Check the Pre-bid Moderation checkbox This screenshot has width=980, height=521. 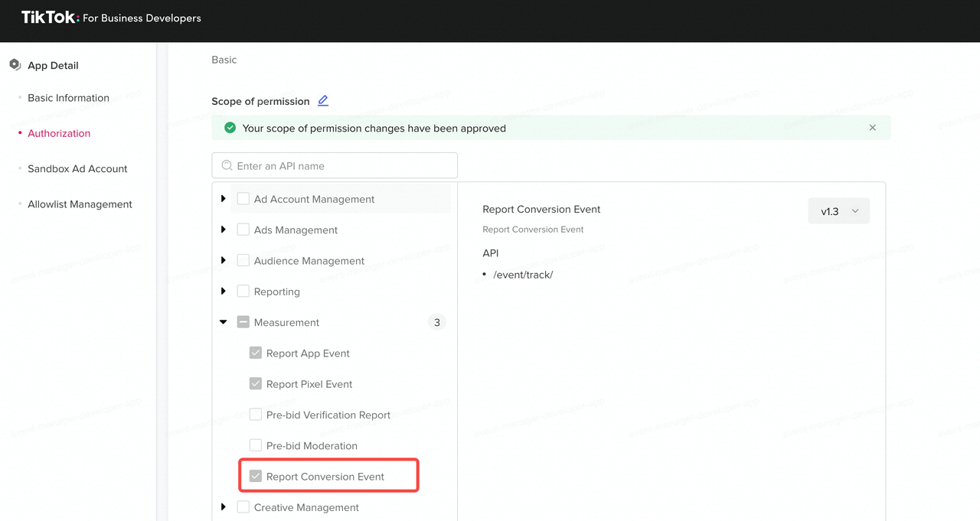256,446
